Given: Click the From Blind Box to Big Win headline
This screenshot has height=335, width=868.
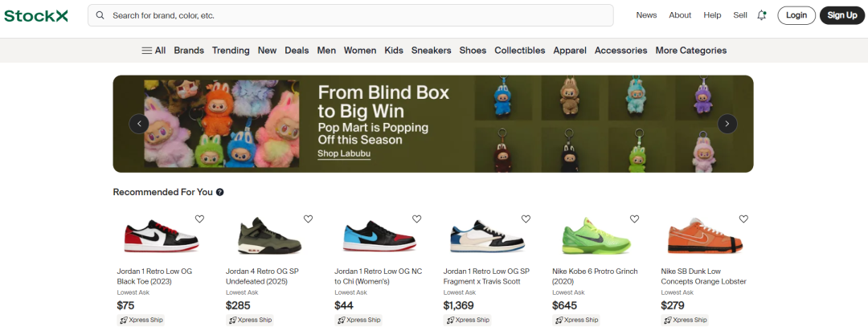Looking at the screenshot, I should pos(383,101).
